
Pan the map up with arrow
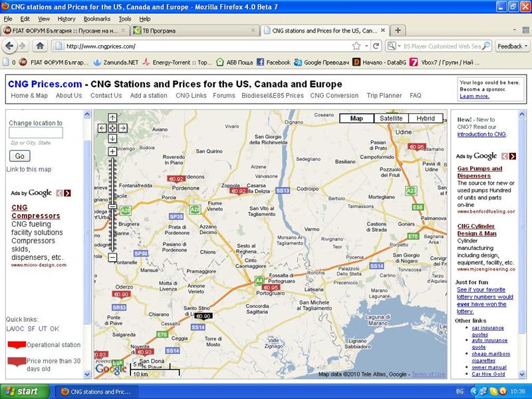pos(112,118)
